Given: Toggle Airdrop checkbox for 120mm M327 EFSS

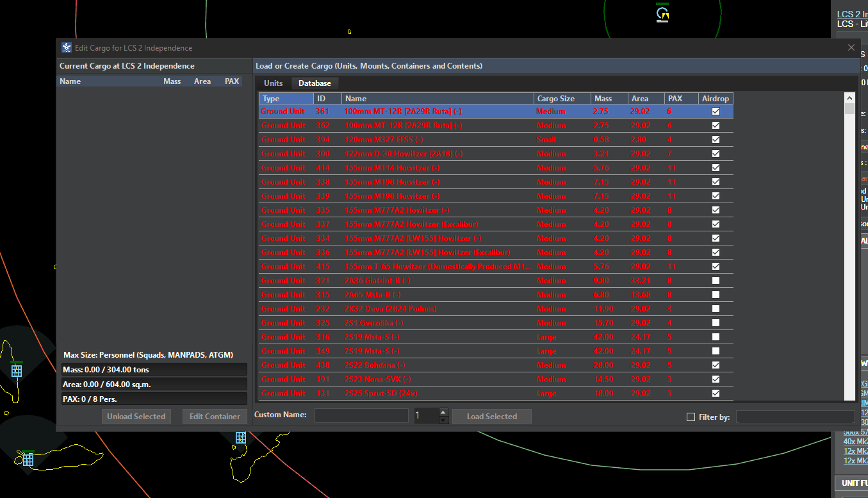Looking at the screenshot, I should coord(716,140).
